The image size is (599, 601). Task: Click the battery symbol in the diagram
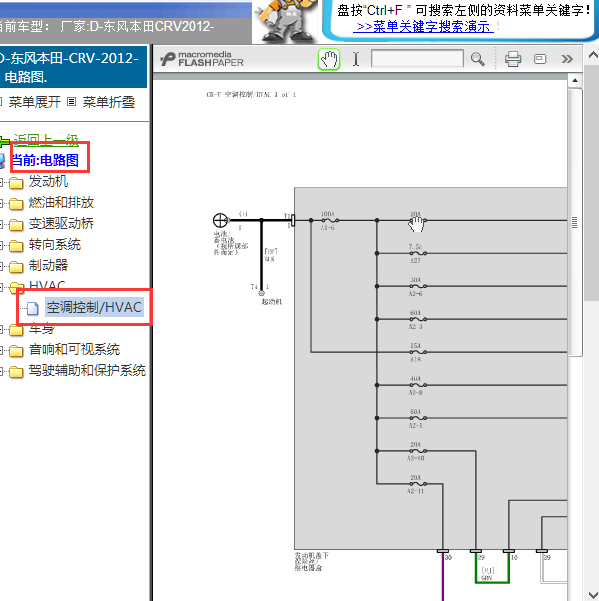point(220,220)
